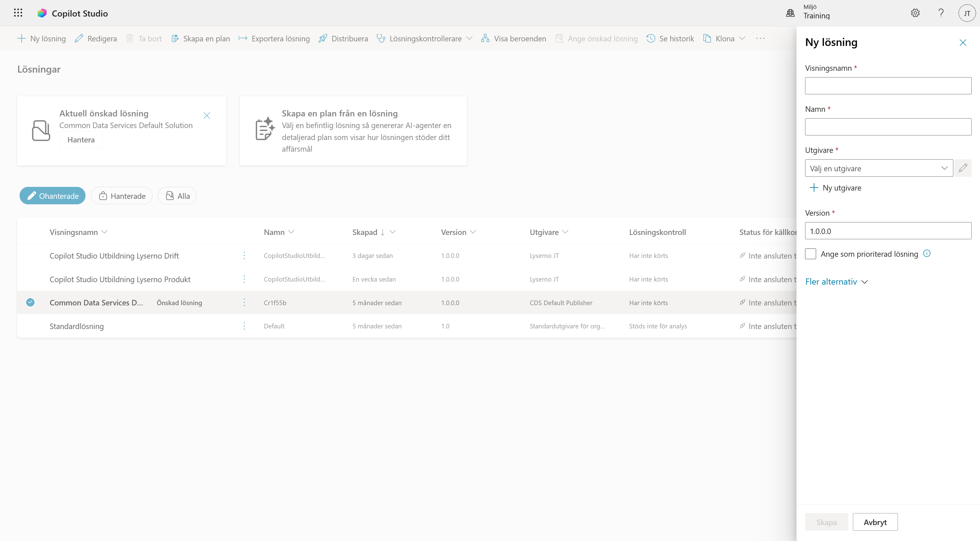Open the app launcher waffle icon
The width and height of the screenshot is (980, 541).
(18, 13)
